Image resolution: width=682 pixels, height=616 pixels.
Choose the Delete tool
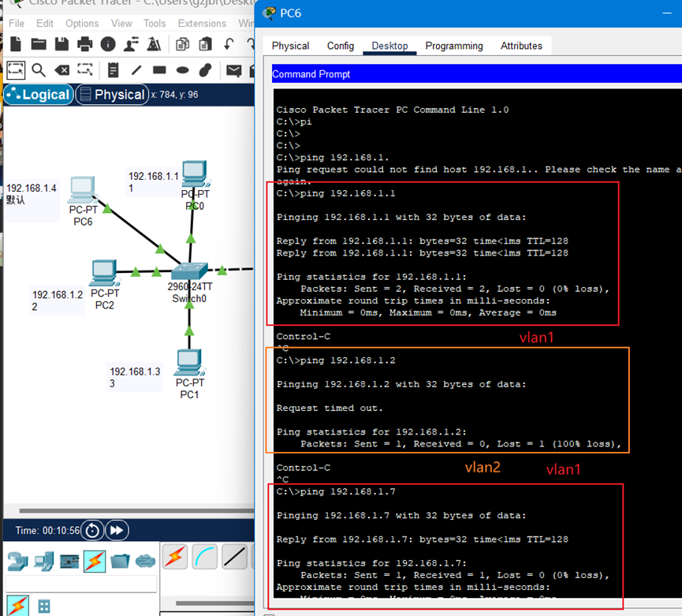(x=61, y=70)
